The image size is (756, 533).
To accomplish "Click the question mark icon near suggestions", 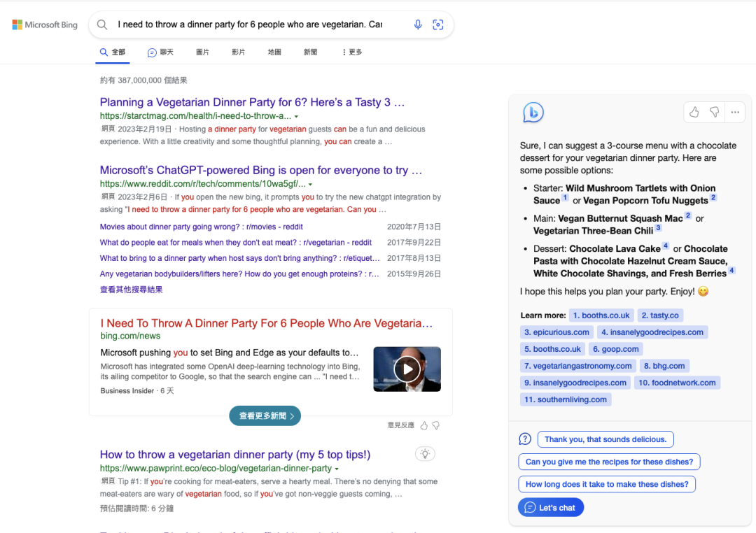I will click(525, 439).
